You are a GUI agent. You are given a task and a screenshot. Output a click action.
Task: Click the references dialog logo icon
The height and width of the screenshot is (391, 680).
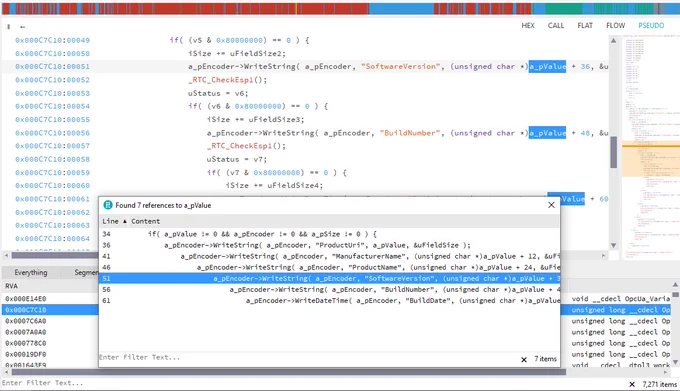108,205
